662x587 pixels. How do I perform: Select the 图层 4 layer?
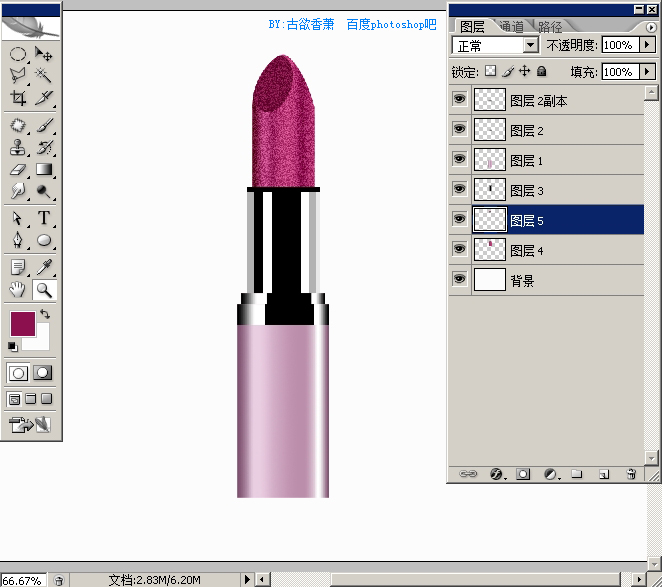click(x=546, y=250)
